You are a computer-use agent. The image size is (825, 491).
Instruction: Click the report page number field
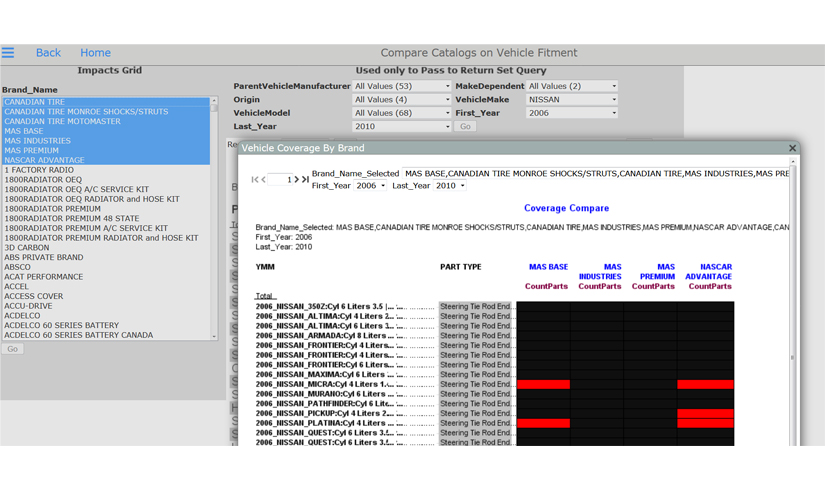(280, 179)
